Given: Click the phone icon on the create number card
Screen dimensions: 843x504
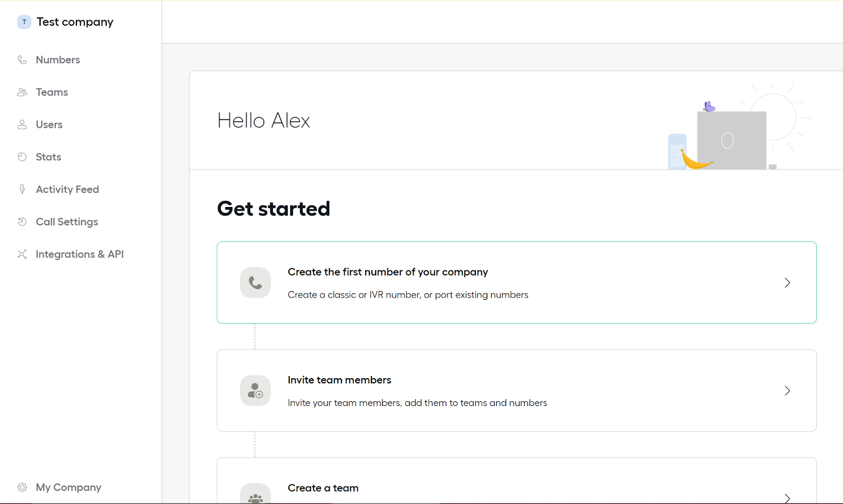Looking at the screenshot, I should click(255, 283).
